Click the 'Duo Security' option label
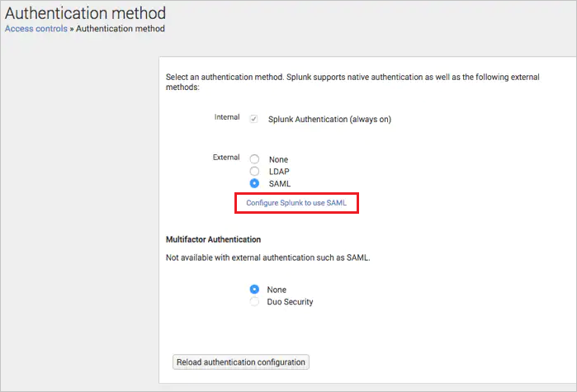The height and width of the screenshot is (392, 577). tap(290, 302)
